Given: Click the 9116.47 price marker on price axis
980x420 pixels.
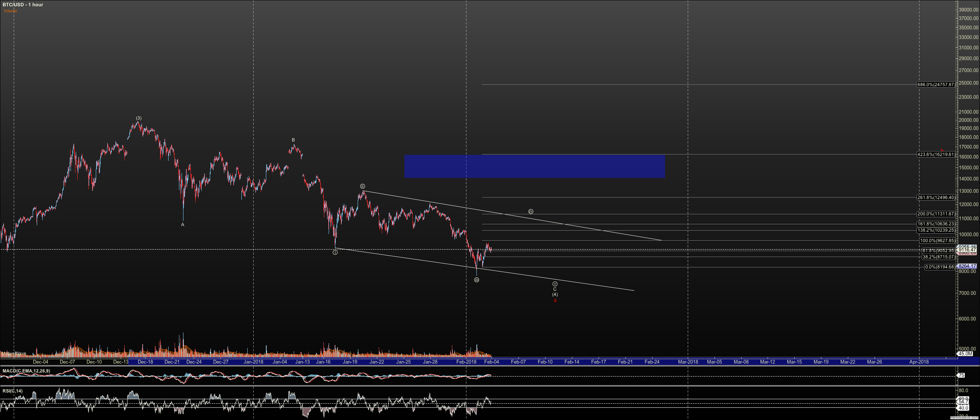Looking at the screenshot, I should [x=967, y=250].
